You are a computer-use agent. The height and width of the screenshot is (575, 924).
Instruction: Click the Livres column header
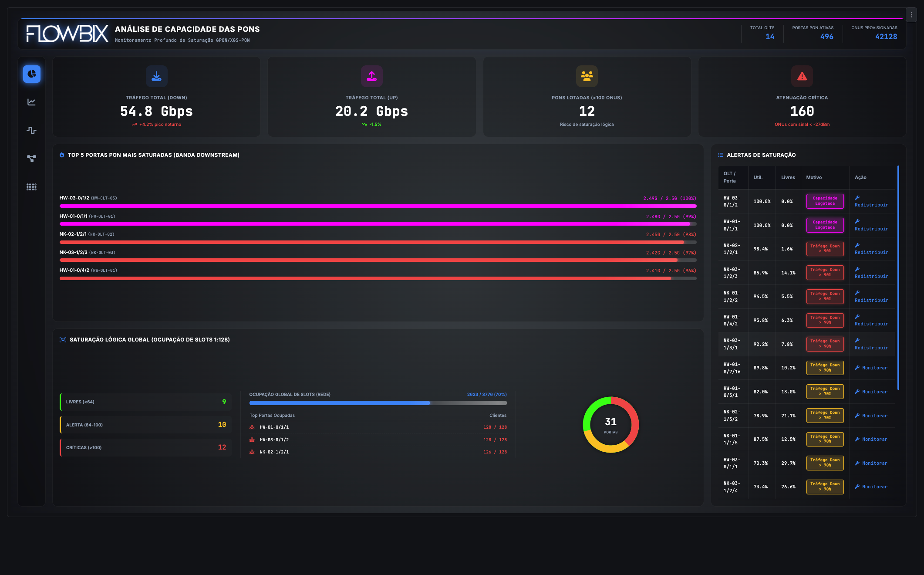click(x=788, y=177)
